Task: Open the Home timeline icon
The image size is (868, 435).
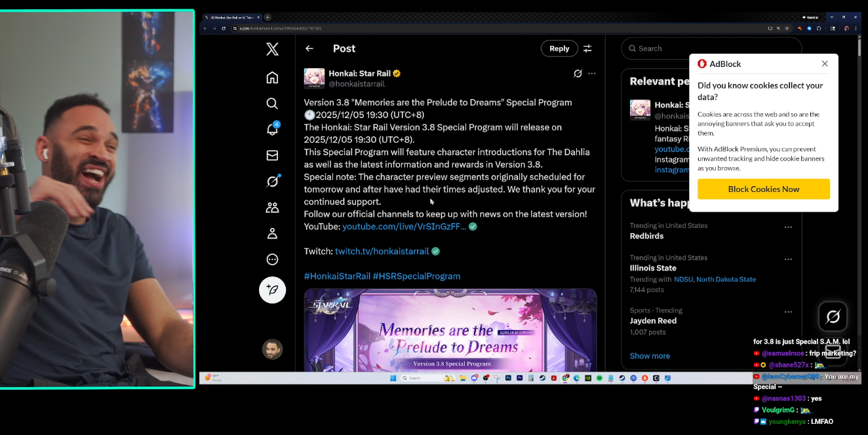Action: (272, 77)
